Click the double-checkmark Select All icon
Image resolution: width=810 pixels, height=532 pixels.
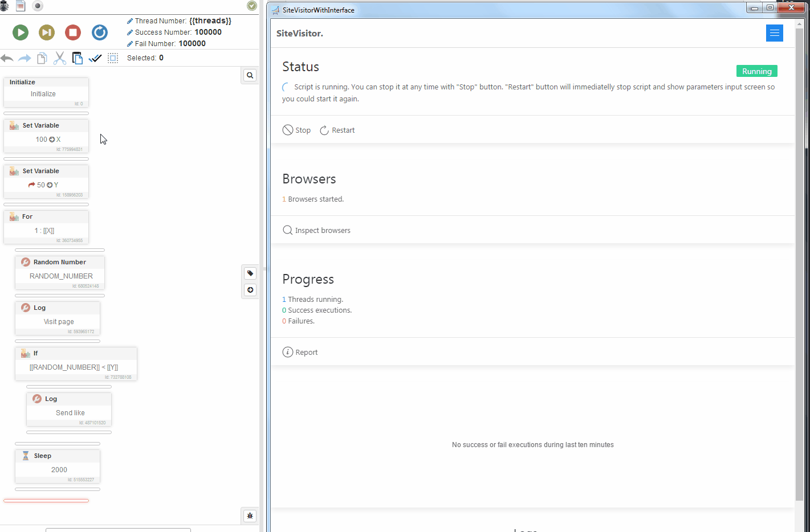[x=95, y=58]
